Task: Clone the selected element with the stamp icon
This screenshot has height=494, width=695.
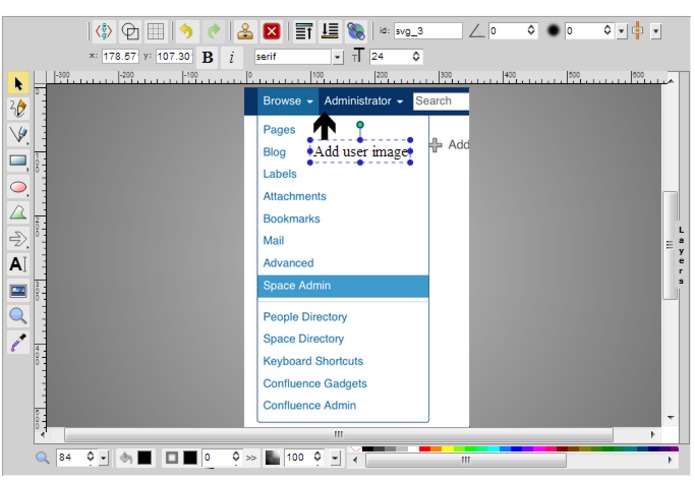Action: [245, 31]
